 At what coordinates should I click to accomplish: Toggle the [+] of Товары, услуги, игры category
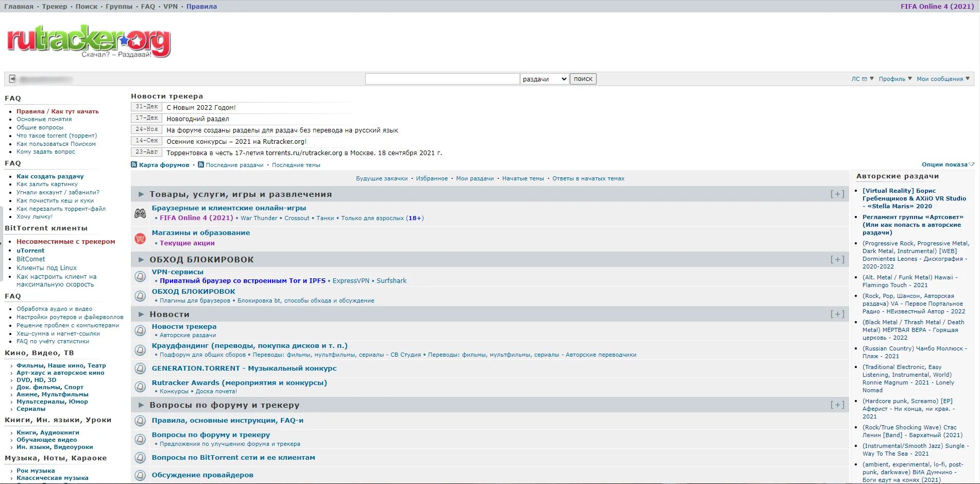[837, 194]
